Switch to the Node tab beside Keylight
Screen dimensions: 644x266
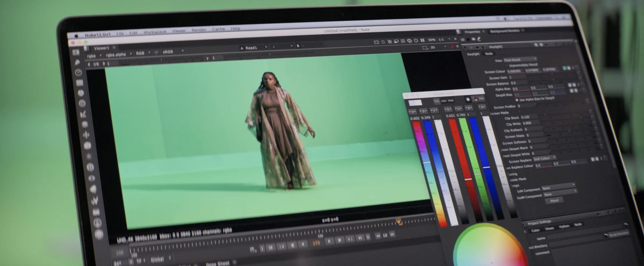coord(489,53)
